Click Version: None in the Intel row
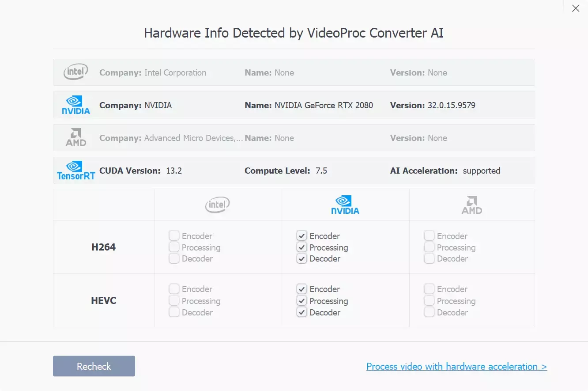Image resolution: width=588 pixels, height=391 pixels. (418, 72)
